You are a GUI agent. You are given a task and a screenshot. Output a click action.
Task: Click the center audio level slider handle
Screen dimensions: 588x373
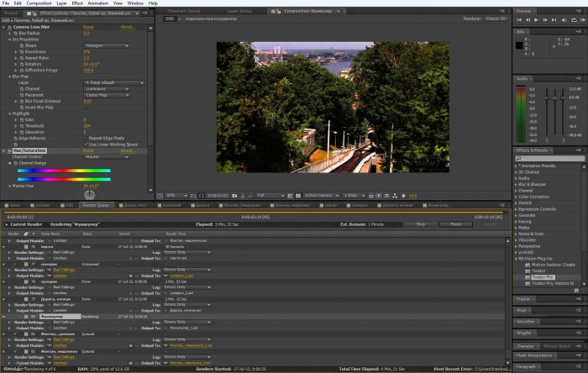tap(555, 97)
